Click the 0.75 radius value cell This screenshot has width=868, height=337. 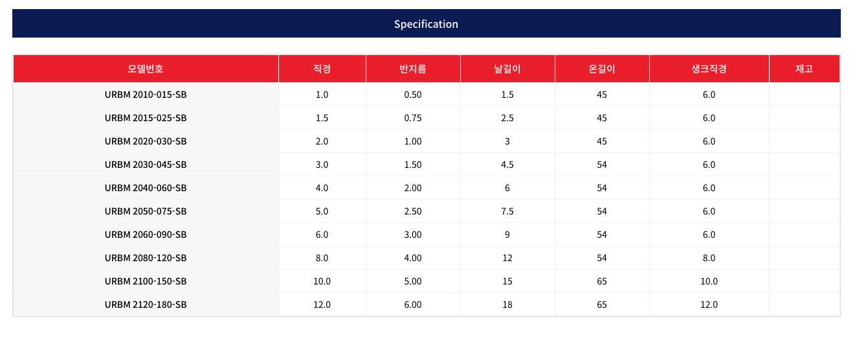413,118
